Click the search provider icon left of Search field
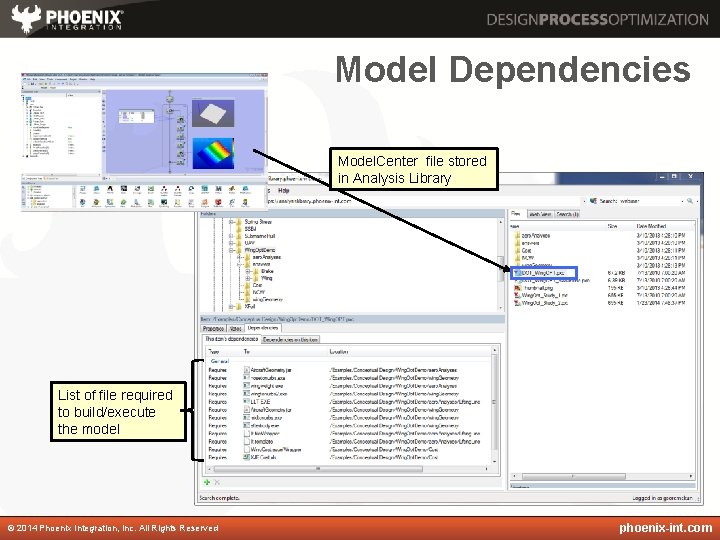This screenshot has height=540, width=720. [x=593, y=201]
